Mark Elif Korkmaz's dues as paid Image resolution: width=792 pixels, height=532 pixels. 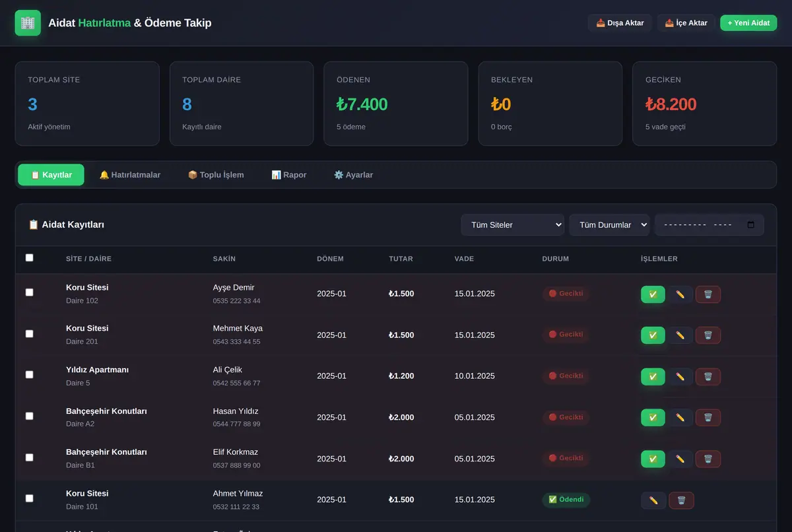click(x=653, y=459)
